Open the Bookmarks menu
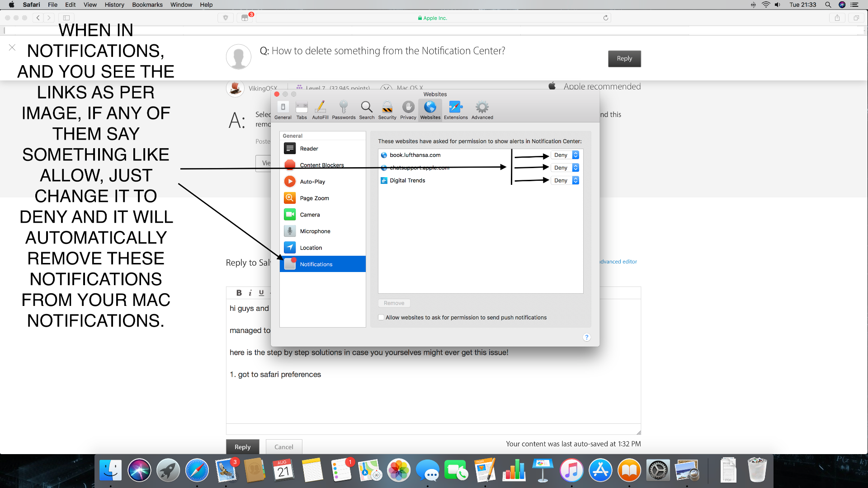 click(147, 5)
